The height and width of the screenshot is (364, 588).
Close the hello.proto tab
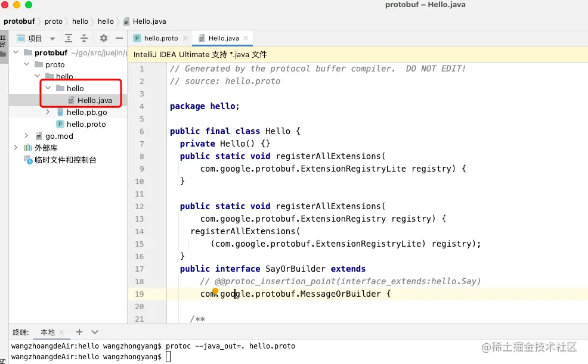pos(185,38)
